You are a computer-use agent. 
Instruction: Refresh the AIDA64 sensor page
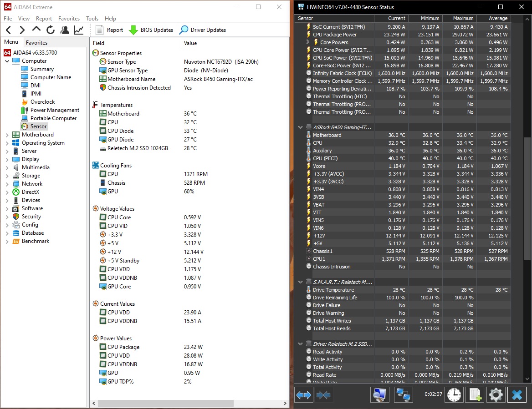click(x=51, y=30)
